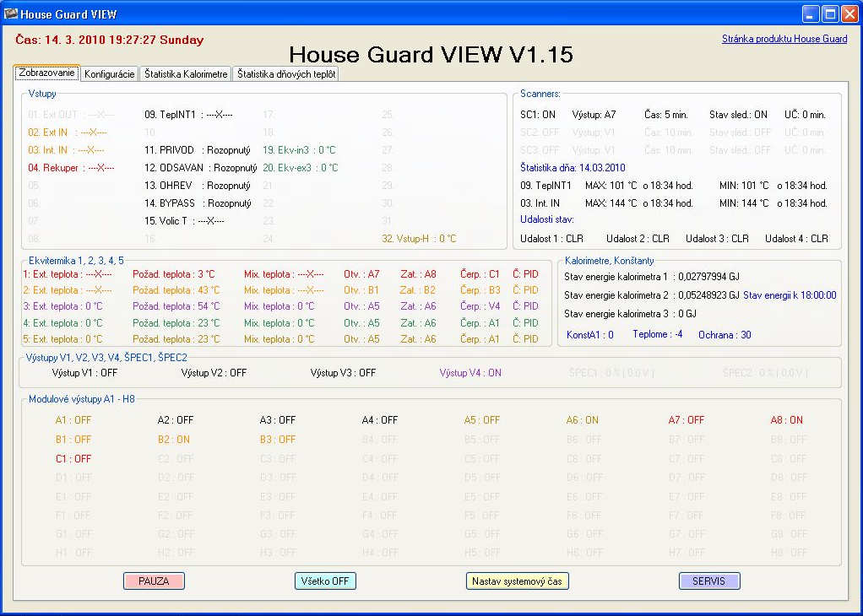Click module output B2 : ON

tap(174, 440)
